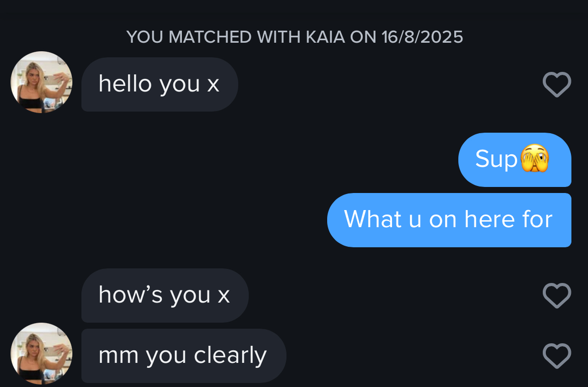Select the "What u on here for" bubble
The width and height of the screenshot is (588, 387).
(x=449, y=220)
